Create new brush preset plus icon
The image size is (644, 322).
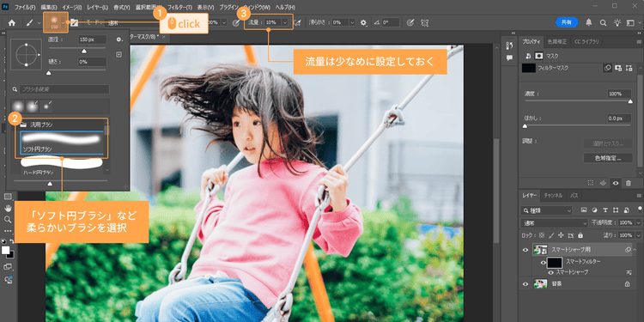tap(118, 54)
